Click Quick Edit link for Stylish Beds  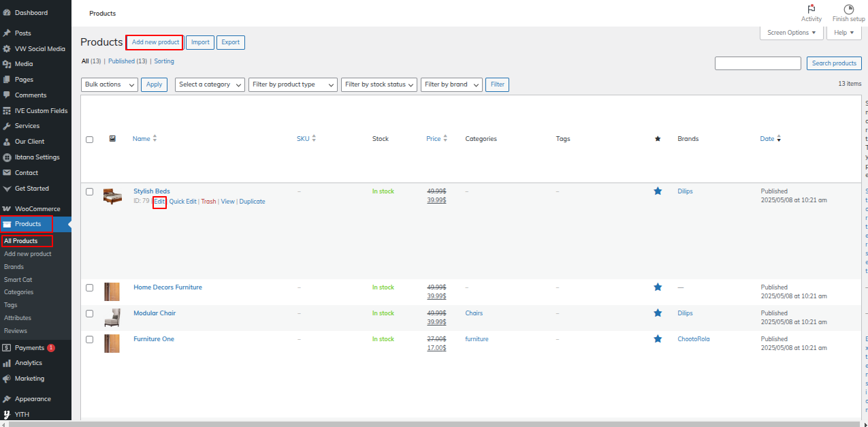point(182,202)
